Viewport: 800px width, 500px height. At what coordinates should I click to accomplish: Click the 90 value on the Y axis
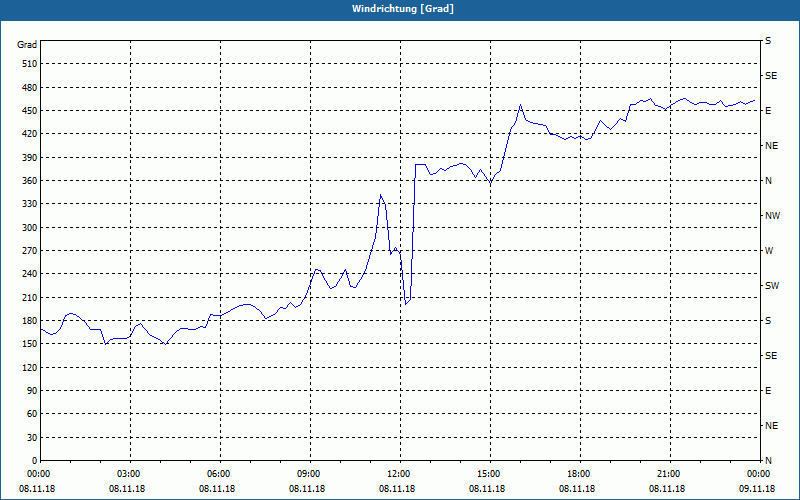[x=32, y=391]
